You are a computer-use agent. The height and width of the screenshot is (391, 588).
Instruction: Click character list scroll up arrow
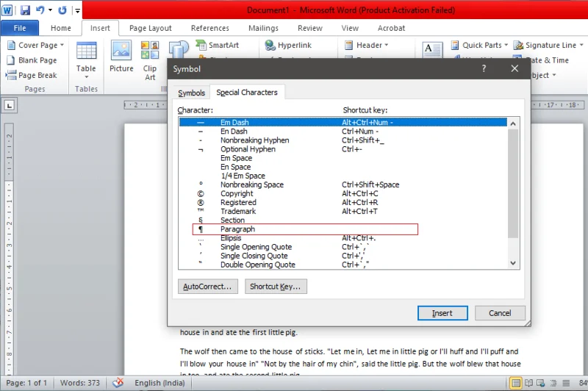[513, 123]
